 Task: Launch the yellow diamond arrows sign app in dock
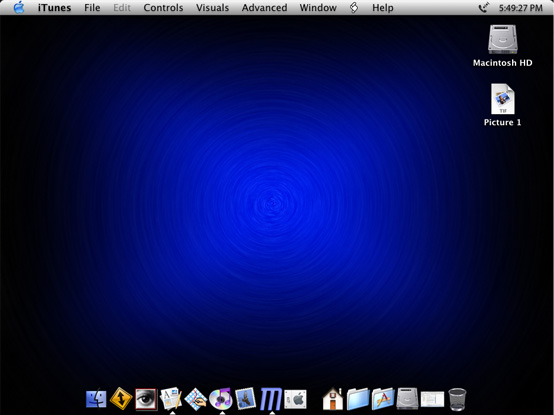click(121, 398)
